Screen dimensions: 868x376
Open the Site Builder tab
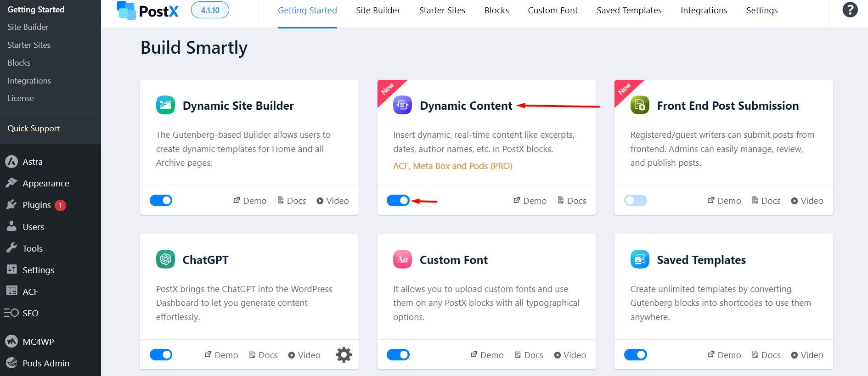pyautogui.click(x=378, y=11)
